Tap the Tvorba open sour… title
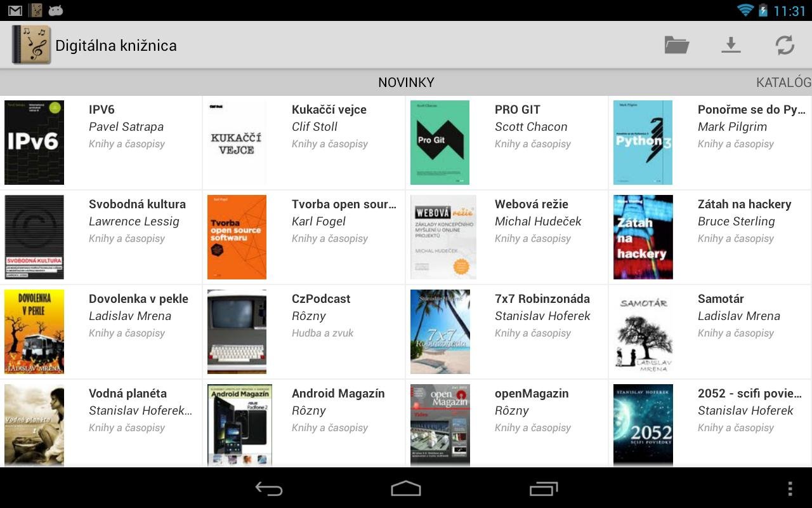The image size is (812, 508). coord(344,204)
